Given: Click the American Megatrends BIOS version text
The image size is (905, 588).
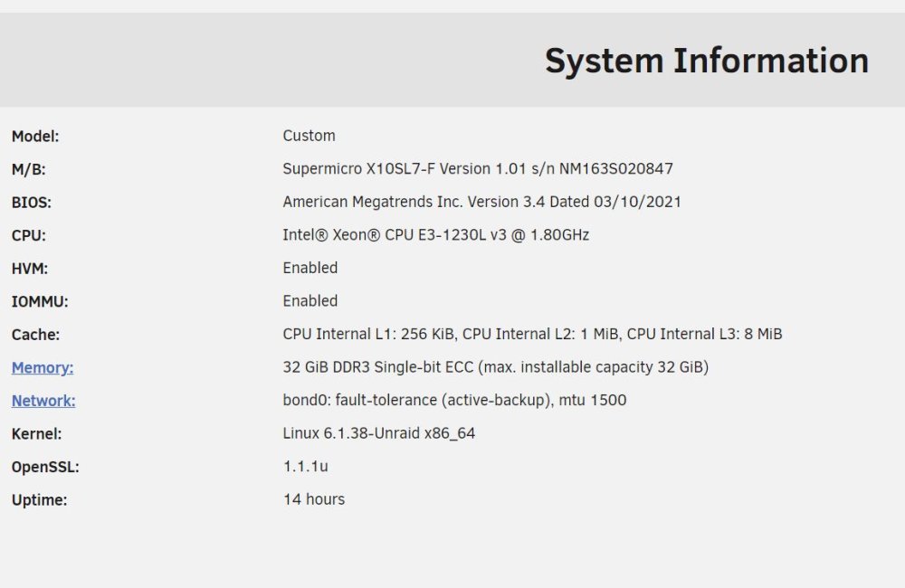Looking at the screenshot, I should click(482, 202).
